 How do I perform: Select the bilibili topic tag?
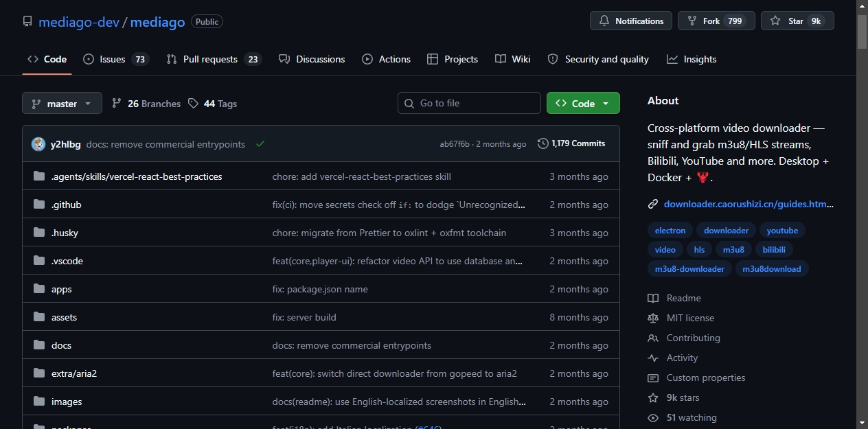point(774,250)
